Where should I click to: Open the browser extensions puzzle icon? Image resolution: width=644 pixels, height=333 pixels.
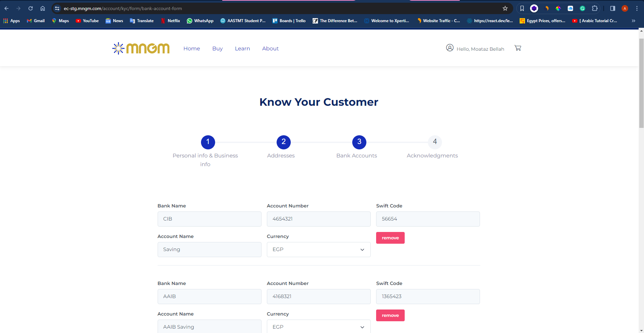595,8
